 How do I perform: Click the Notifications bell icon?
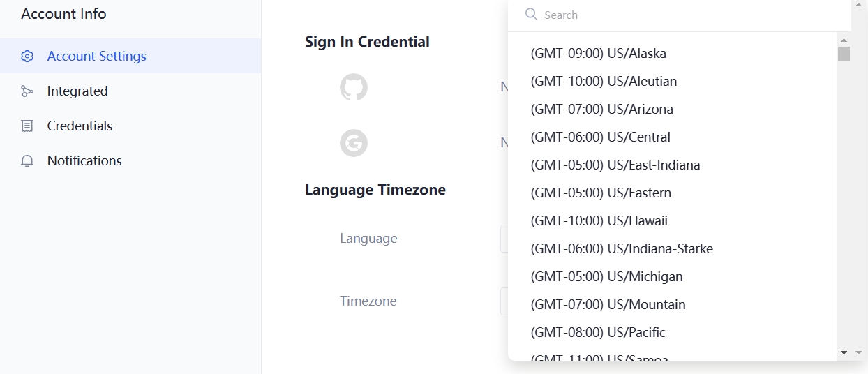click(27, 161)
